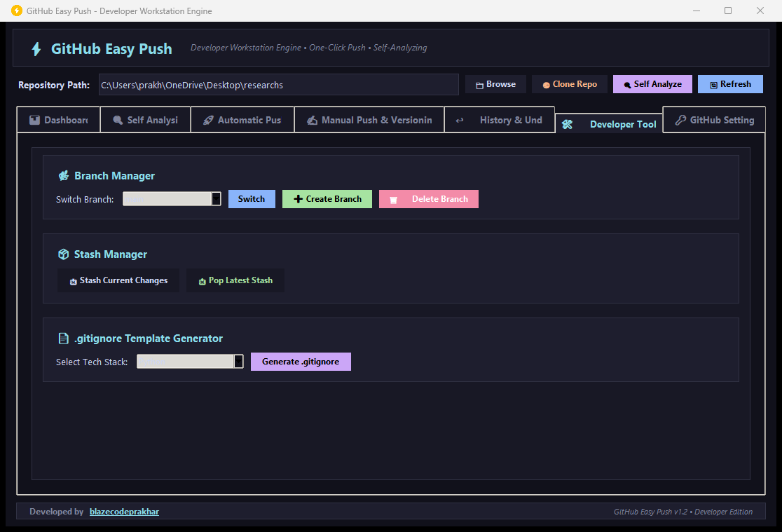Click the Delete Branch button
Screen dimensions: 782x532
(428, 199)
